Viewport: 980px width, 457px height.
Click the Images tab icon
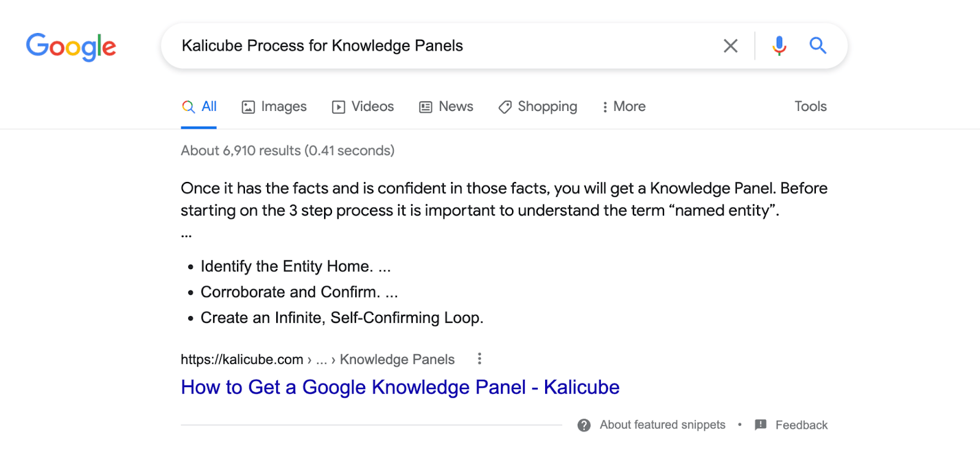click(248, 107)
